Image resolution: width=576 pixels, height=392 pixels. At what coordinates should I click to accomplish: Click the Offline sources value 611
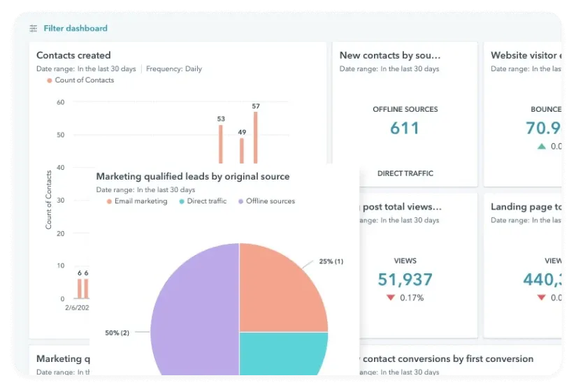(x=405, y=129)
